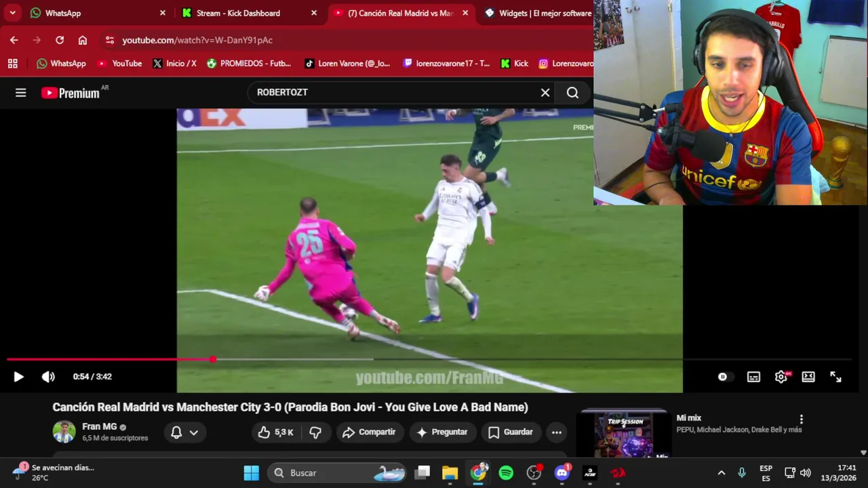Open the bookmarks apps grid icon
The width and height of the screenshot is (868, 488).
point(12,63)
